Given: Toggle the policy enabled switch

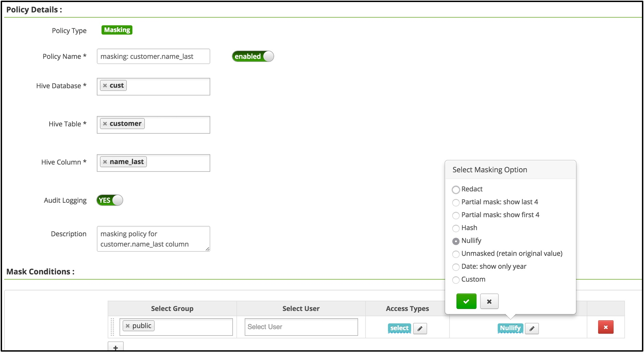Looking at the screenshot, I should coord(253,56).
